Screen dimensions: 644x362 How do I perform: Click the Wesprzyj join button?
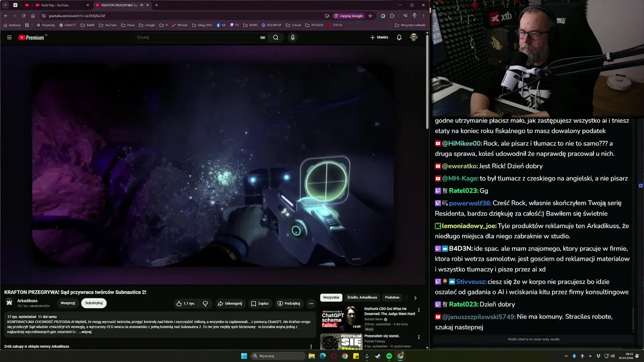tap(68, 303)
